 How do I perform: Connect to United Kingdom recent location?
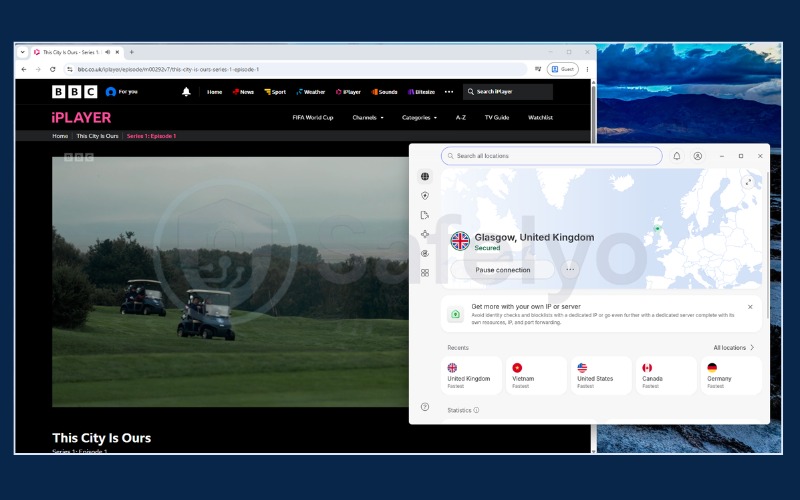[x=471, y=376]
